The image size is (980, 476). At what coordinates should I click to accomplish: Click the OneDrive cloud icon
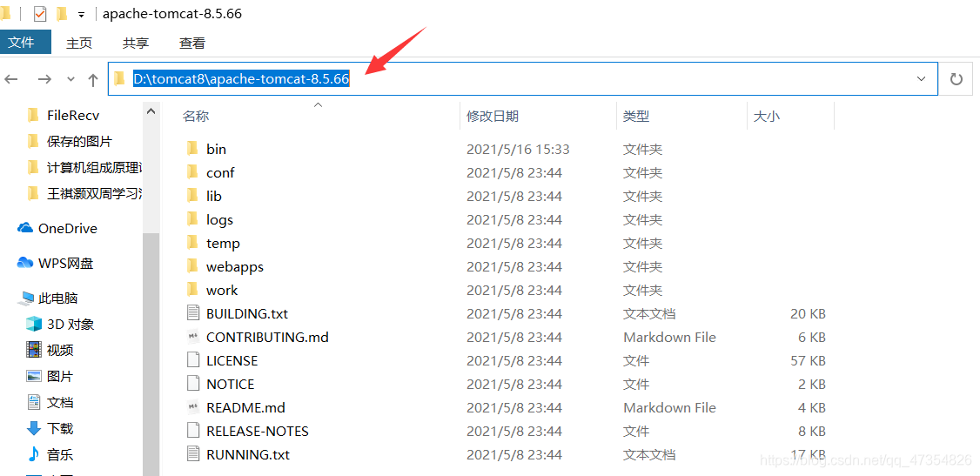point(25,229)
